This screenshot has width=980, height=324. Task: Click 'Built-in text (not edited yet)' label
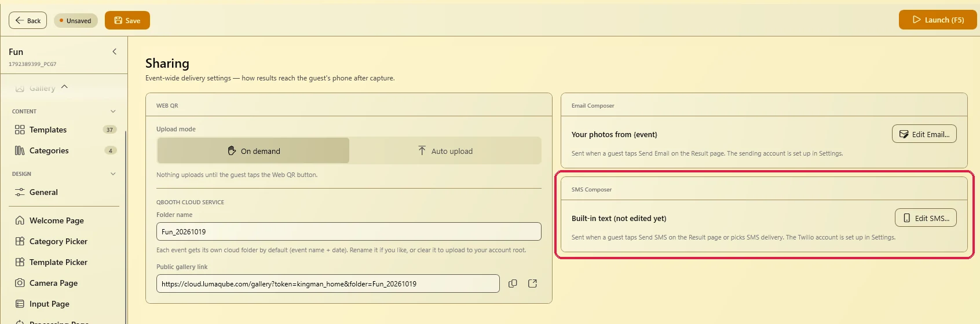619,218
